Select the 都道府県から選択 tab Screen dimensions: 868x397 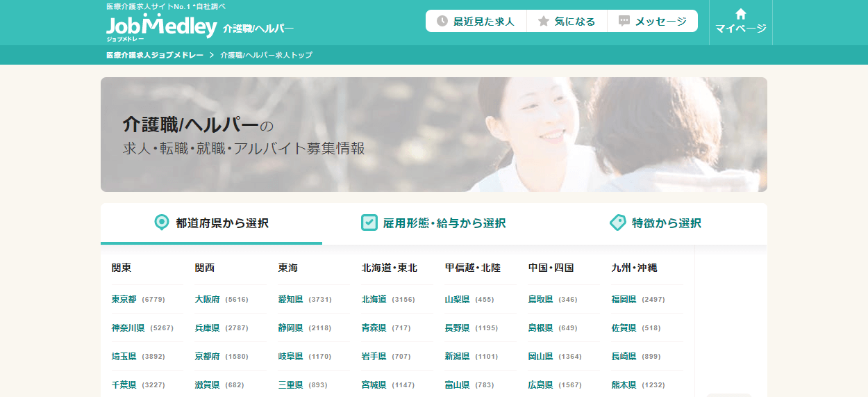222,223
